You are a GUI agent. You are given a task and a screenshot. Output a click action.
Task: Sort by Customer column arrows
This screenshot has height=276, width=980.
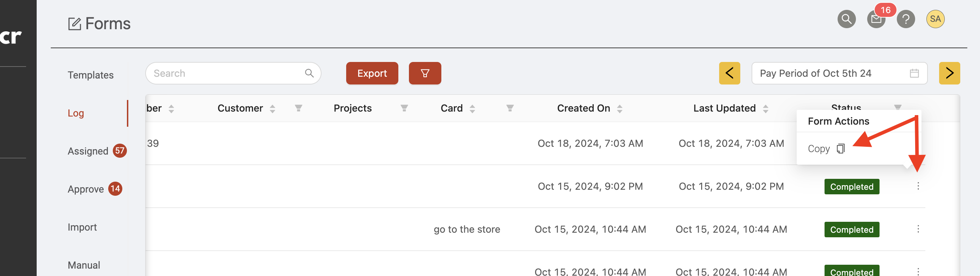272,109
